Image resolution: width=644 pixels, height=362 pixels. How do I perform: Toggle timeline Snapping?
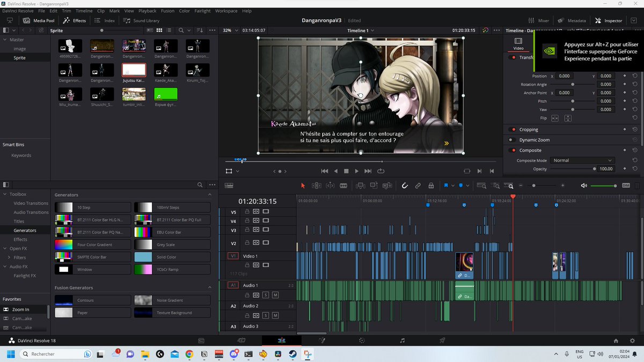tap(405, 186)
